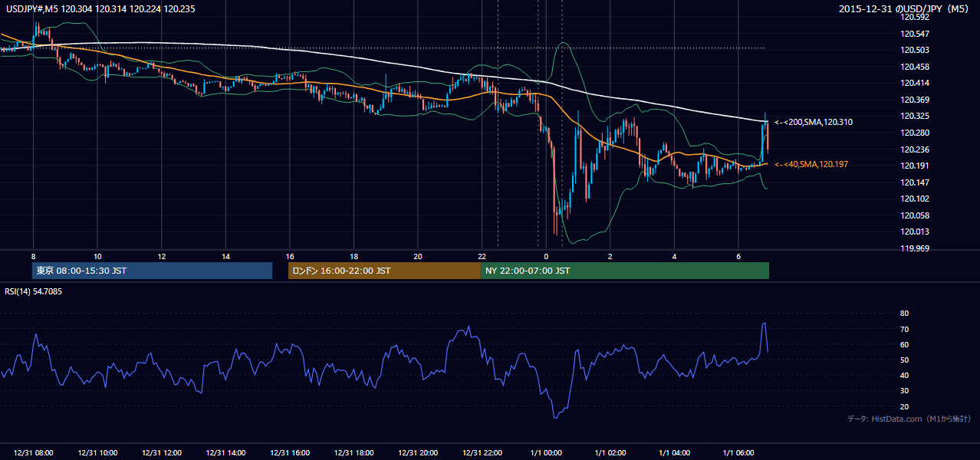The height and width of the screenshot is (460, 980).
Task: Click the RSI 50 level label
Action: (904, 360)
